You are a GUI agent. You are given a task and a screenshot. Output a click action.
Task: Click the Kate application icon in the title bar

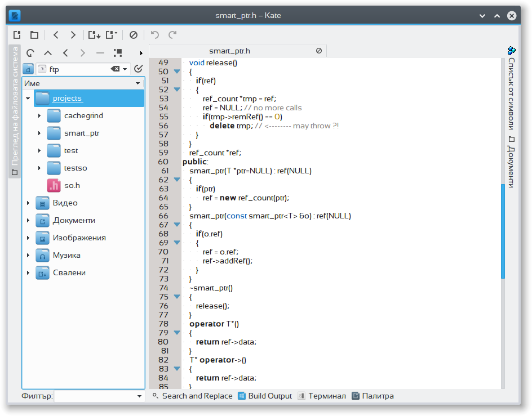tap(15, 15)
